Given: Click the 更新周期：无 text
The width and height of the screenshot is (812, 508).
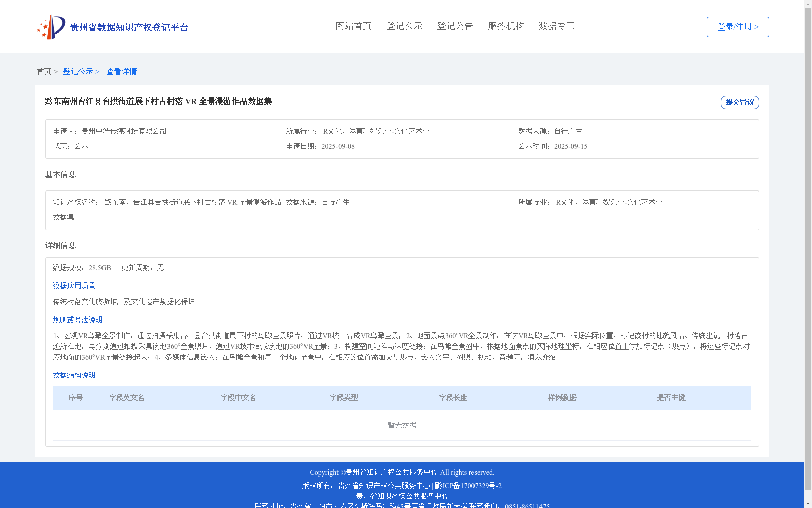Looking at the screenshot, I should [143, 268].
